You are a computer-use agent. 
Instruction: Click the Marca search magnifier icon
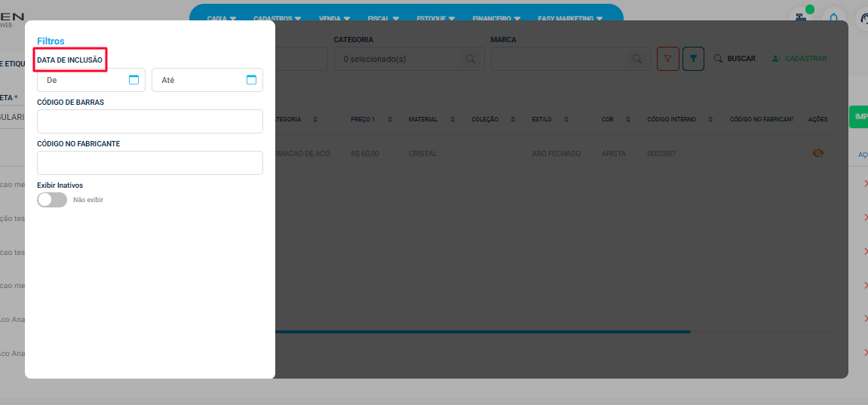(x=637, y=59)
